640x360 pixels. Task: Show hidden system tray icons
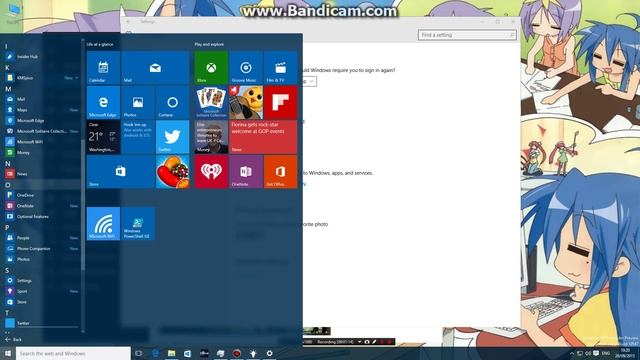(571, 353)
